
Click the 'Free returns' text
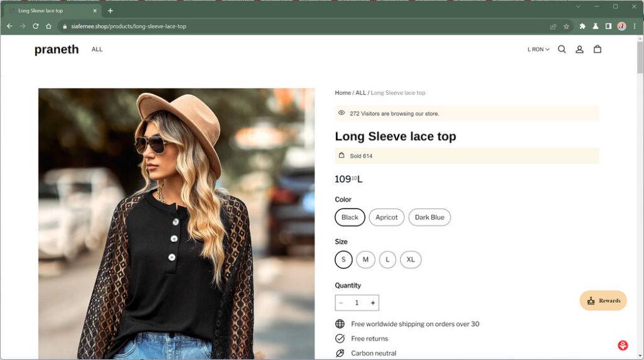[x=369, y=339]
